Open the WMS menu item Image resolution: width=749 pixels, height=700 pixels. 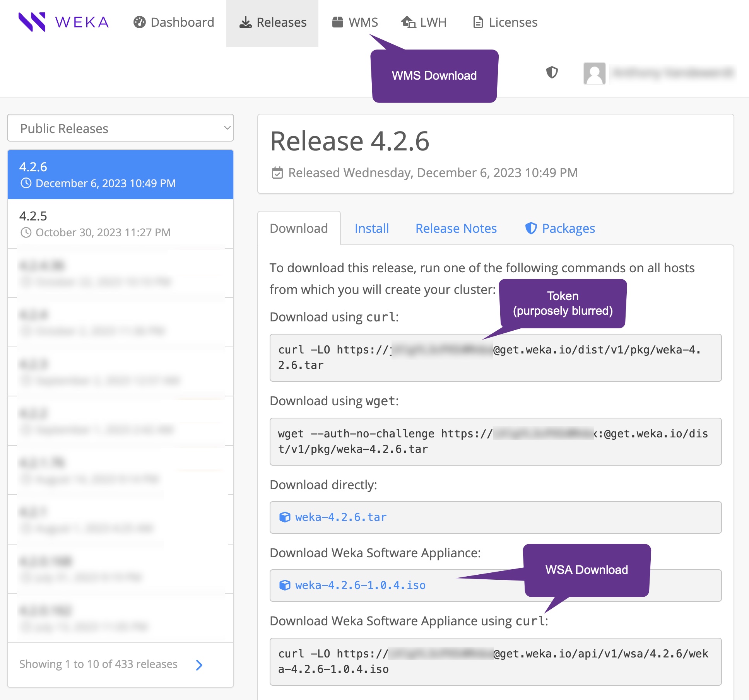point(355,22)
